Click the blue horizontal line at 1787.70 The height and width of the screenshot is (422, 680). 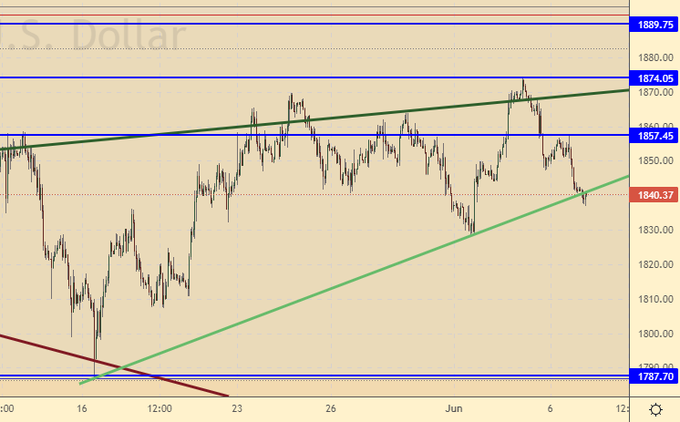tap(400, 376)
